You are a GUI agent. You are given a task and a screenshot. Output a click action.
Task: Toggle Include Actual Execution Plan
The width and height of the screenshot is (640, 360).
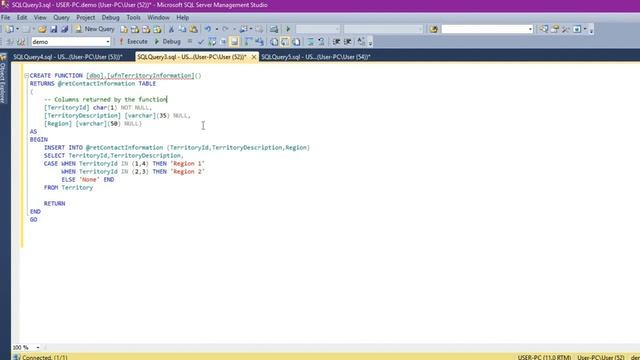(x=249, y=42)
